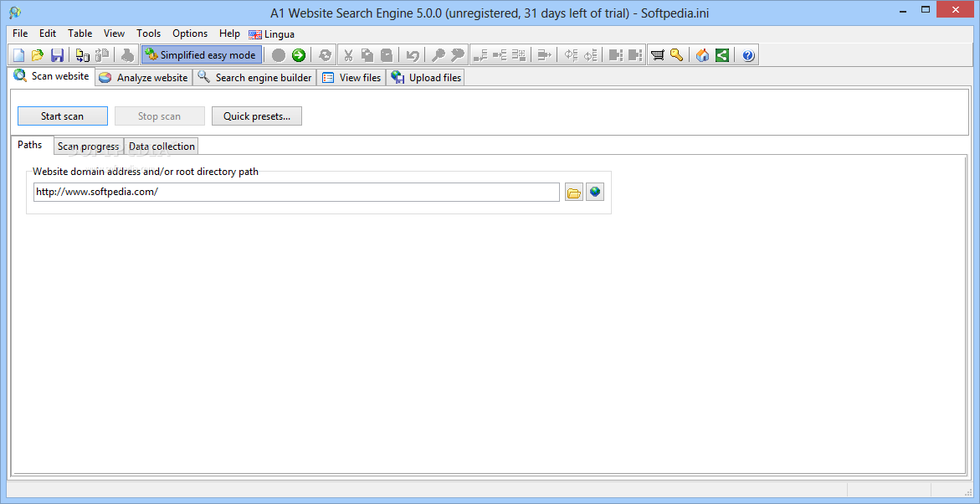The width and height of the screenshot is (980, 504).
Task: Create a new project with blank page icon
Action: click(18, 55)
